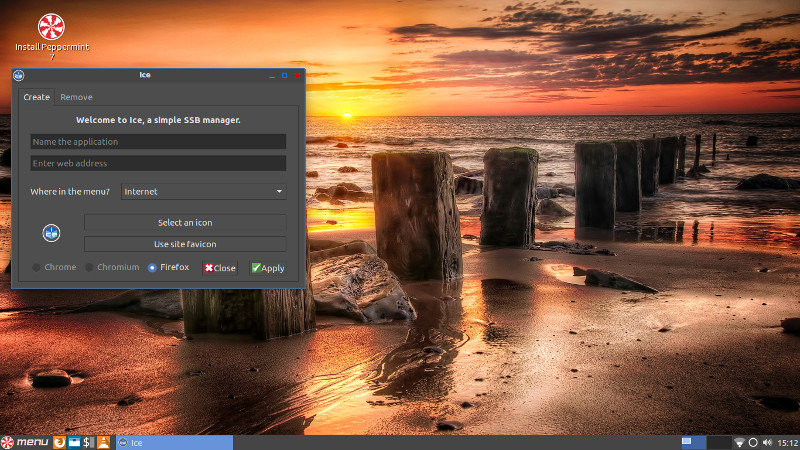Click the 'Use site favicon' button
Viewport: 800px width, 450px height.
(x=185, y=244)
